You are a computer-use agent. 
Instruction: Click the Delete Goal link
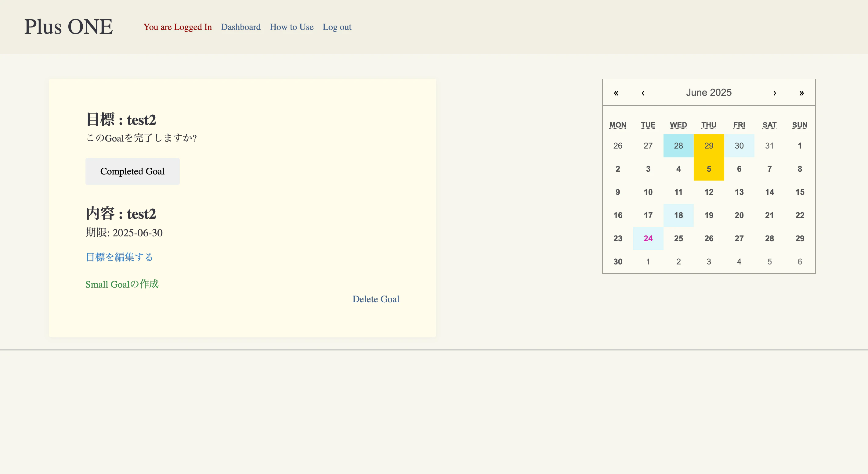tap(376, 299)
